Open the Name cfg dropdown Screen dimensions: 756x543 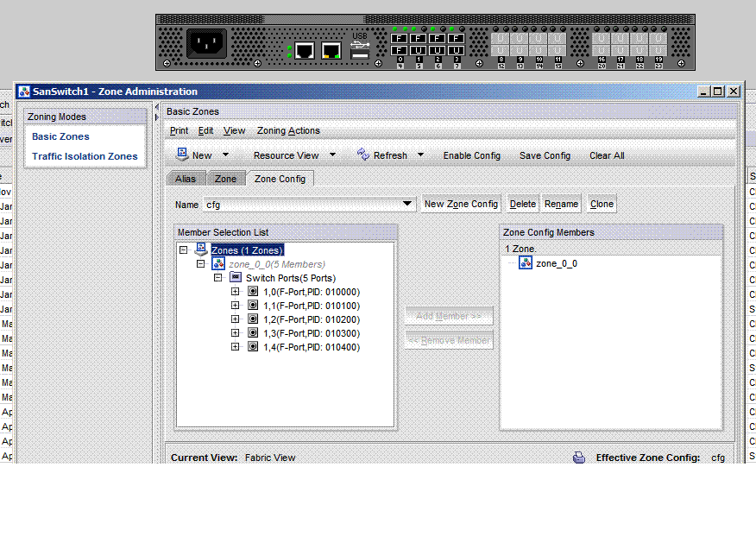click(407, 204)
